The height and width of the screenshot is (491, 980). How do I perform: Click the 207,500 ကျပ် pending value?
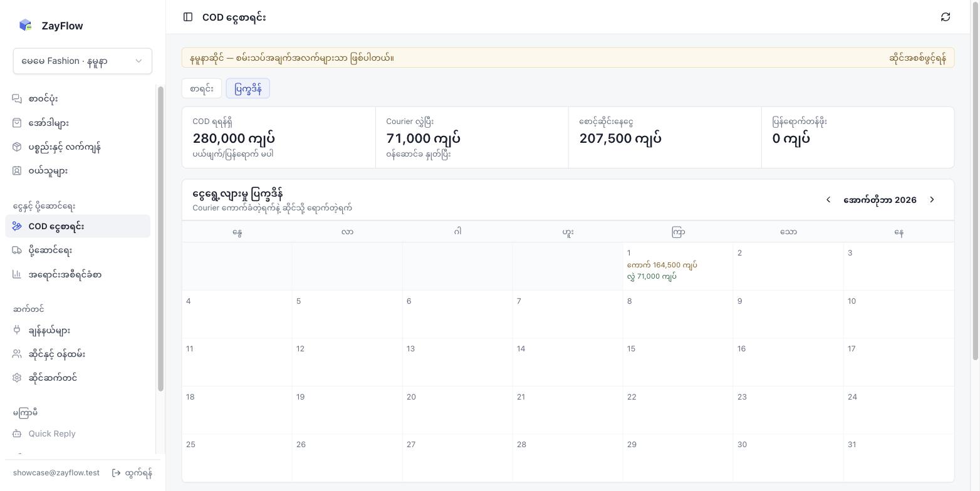pos(620,138)
